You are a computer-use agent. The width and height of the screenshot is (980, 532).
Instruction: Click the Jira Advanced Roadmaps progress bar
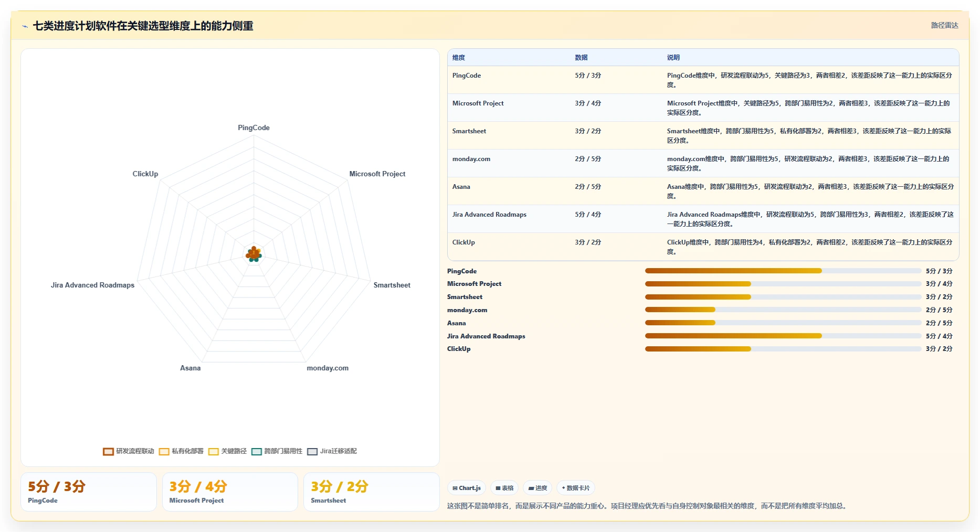tap(783, 336)
